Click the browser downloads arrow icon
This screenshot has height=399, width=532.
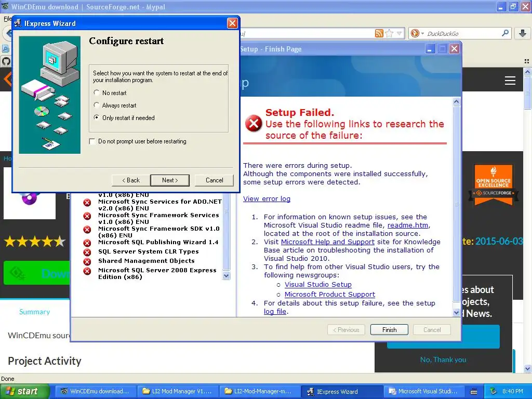(523, 33)
